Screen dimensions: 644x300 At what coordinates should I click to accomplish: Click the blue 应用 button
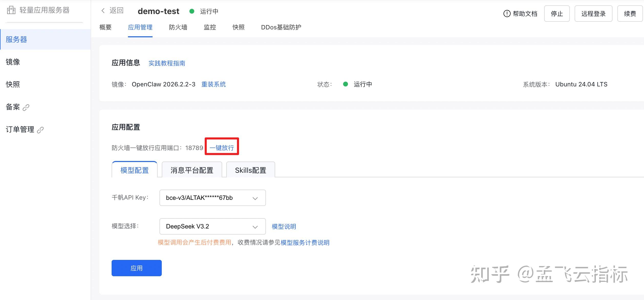pyautogui.click(x=136, y=268)
